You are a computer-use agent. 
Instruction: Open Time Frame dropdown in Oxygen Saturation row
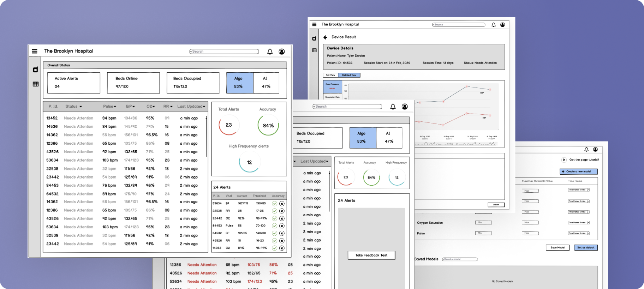point(579,223)
